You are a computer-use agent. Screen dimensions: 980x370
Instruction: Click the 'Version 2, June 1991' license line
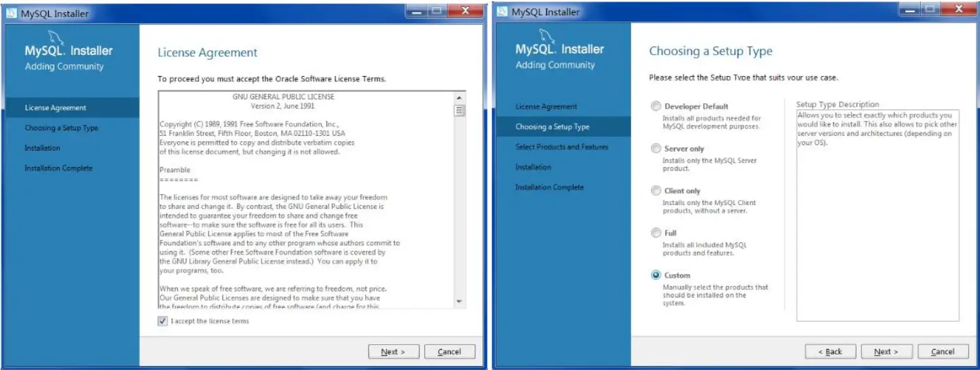283,106
